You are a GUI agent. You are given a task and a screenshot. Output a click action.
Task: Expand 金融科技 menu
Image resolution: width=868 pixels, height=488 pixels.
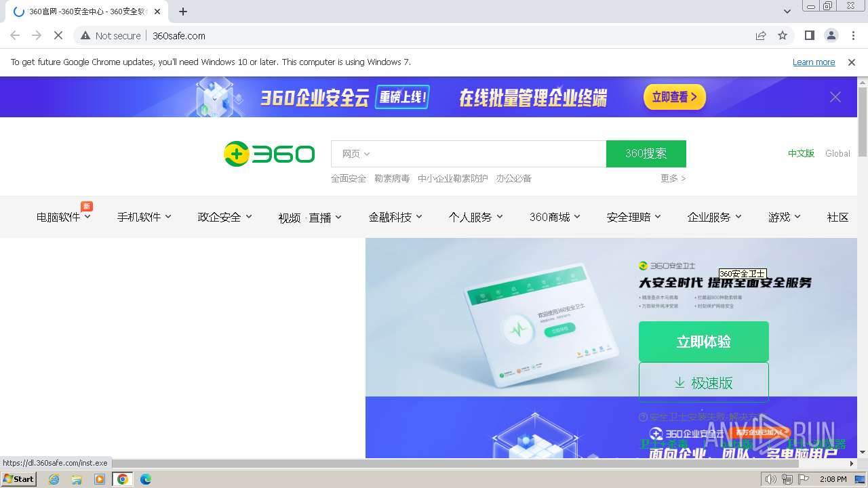pos(395,217)
